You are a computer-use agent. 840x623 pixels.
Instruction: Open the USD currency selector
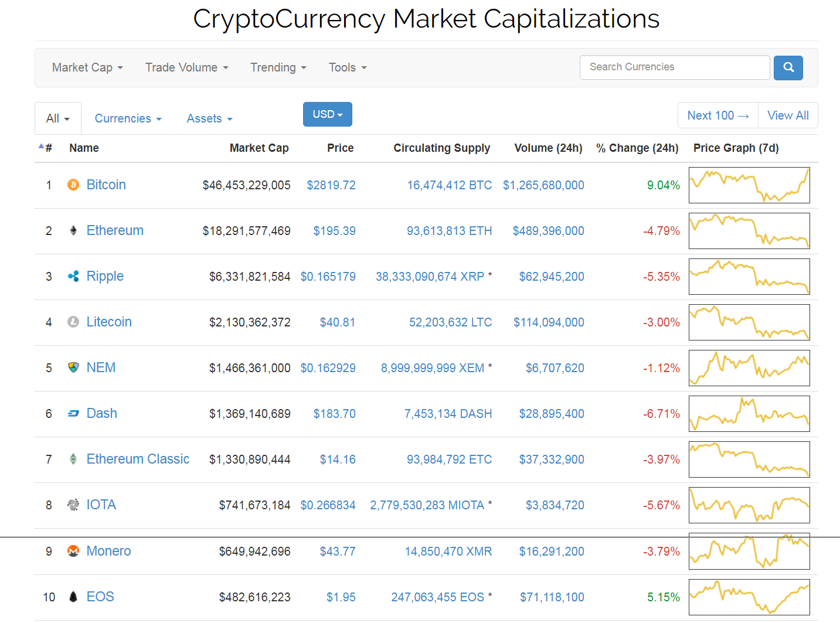328,114
